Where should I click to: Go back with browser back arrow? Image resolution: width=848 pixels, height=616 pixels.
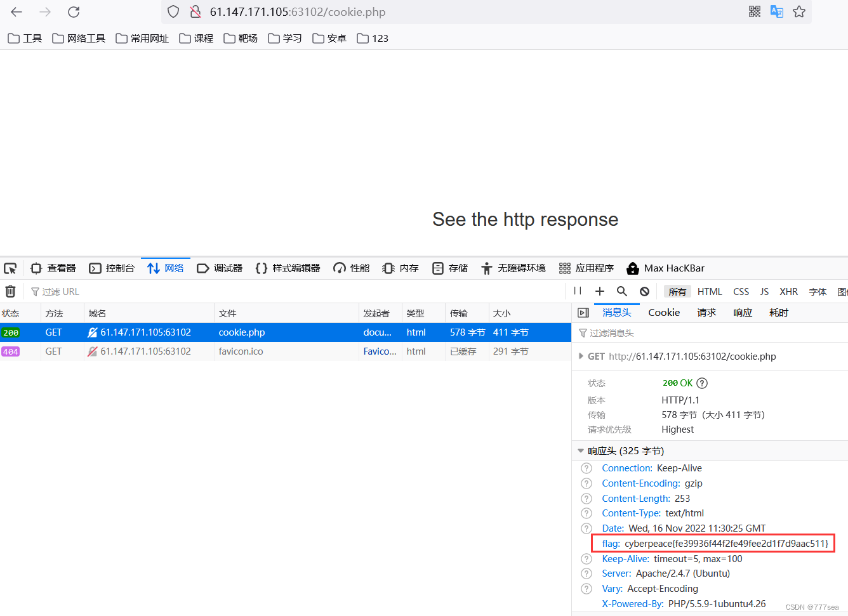pyautogui.click(x=17, y=12)
